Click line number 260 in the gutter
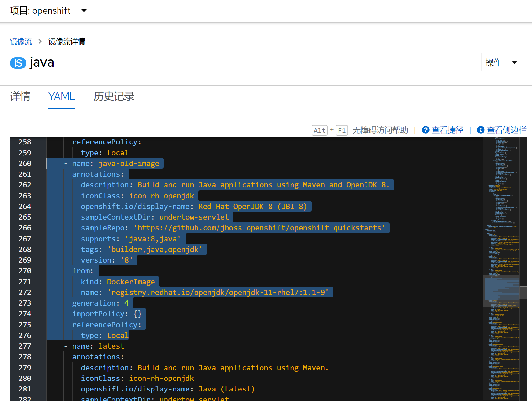 click(25, 164)
